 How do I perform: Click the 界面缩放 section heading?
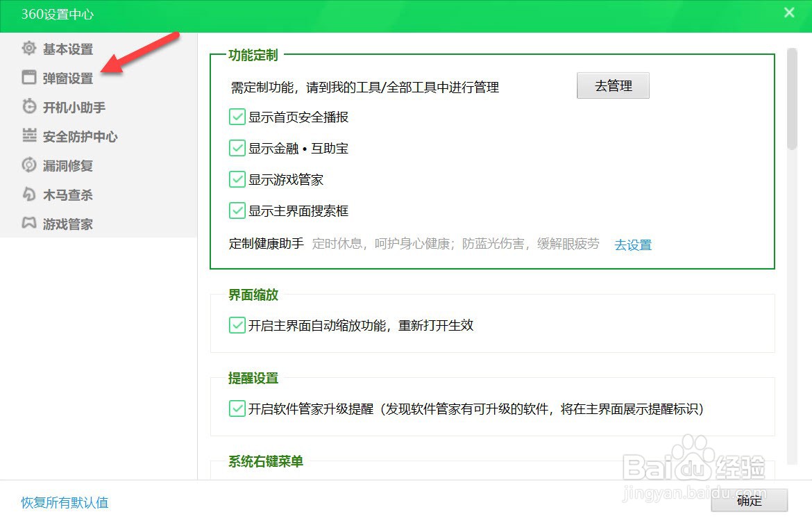253,295
